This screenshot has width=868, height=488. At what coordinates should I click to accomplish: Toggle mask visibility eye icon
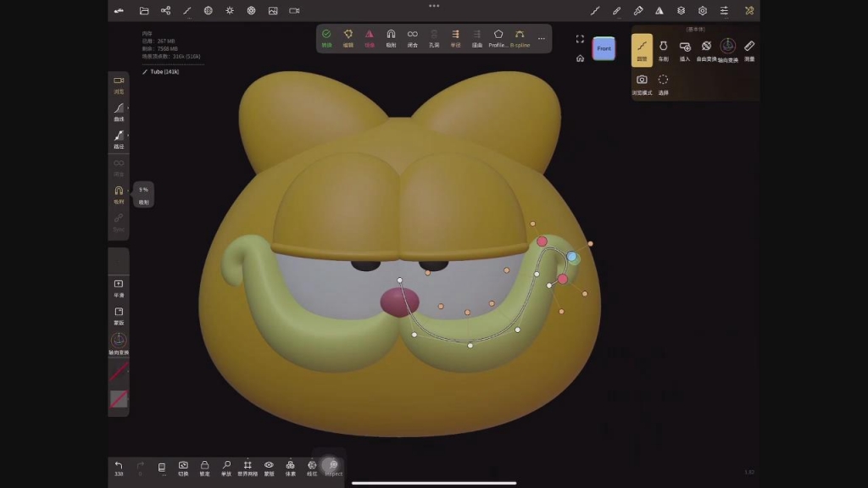pos(269,468)
